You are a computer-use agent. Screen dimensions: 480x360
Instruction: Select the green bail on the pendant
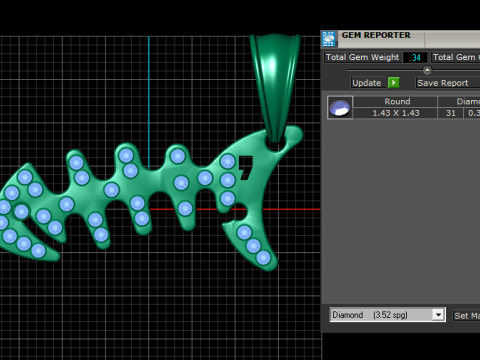[275, 87]
